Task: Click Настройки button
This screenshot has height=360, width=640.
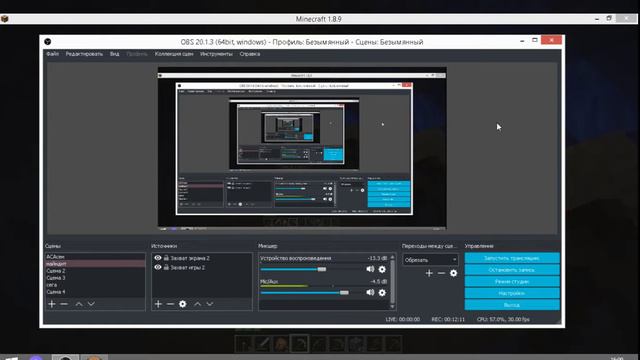Action: click(512, 293)
